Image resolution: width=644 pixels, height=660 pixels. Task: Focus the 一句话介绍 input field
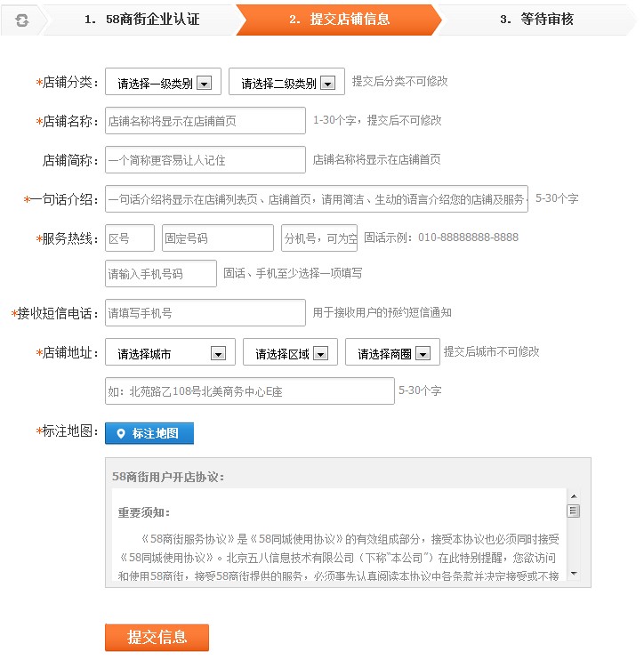click(x=316, y=199)
